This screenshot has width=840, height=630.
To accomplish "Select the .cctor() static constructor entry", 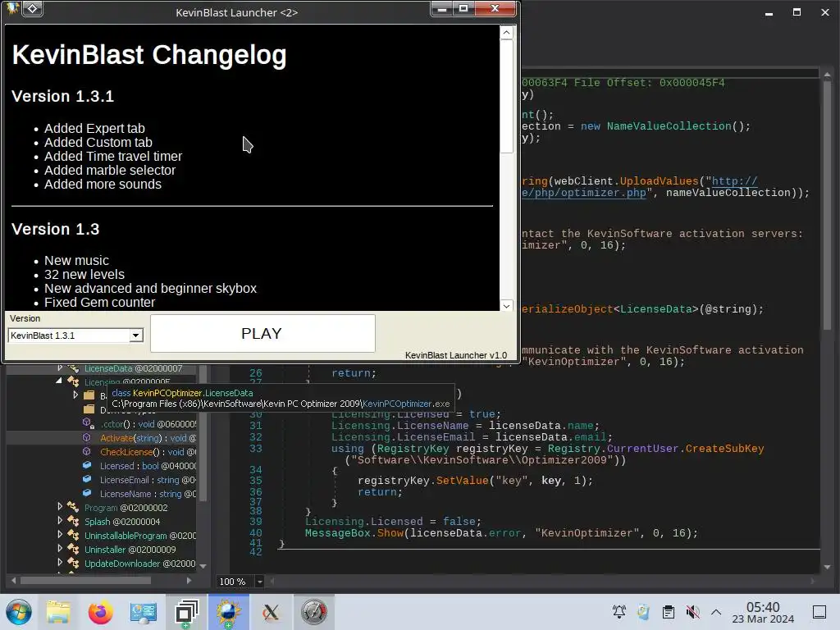I will 148,424.
